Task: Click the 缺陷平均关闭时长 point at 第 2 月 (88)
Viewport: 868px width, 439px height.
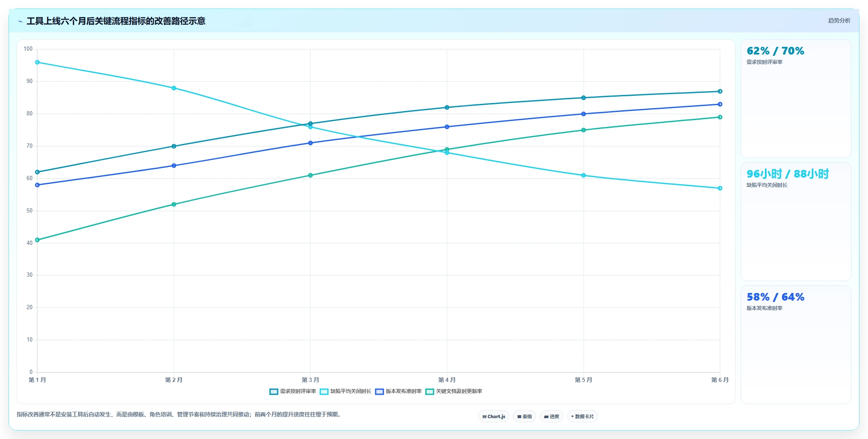Action: point(174,88)
